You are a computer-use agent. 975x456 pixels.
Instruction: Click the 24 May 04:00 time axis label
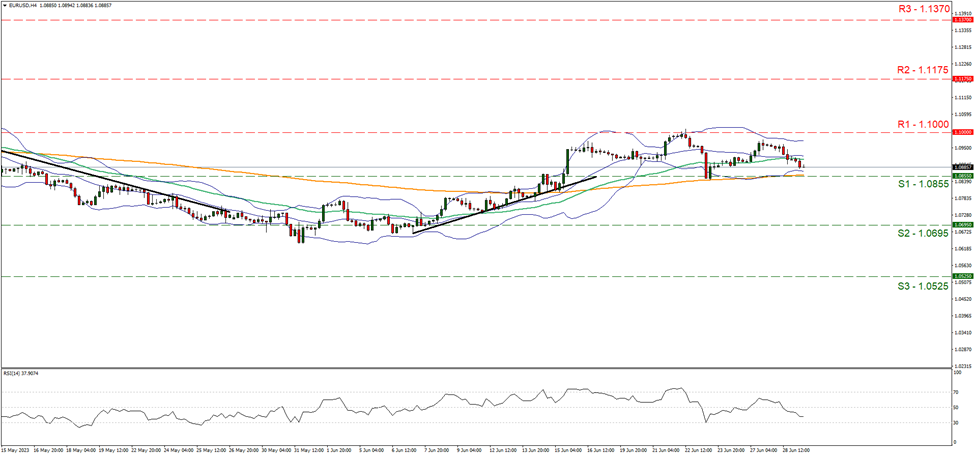(179, 450)
